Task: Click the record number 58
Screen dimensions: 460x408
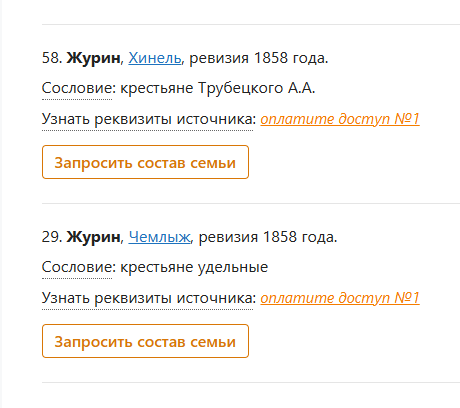Action: click(51, 58)
